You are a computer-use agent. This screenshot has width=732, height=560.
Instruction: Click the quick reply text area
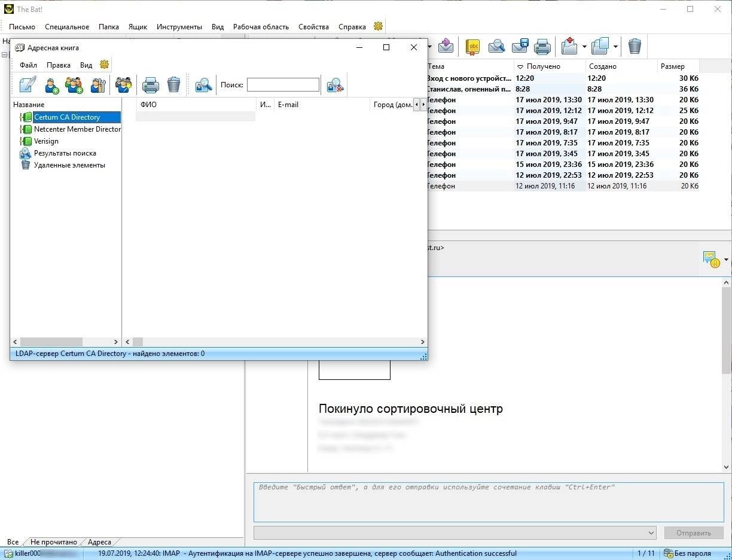coord(489,502)
